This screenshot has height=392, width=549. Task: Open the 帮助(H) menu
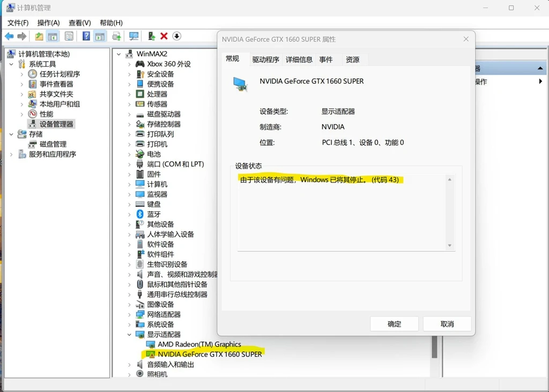click(111, 22)
